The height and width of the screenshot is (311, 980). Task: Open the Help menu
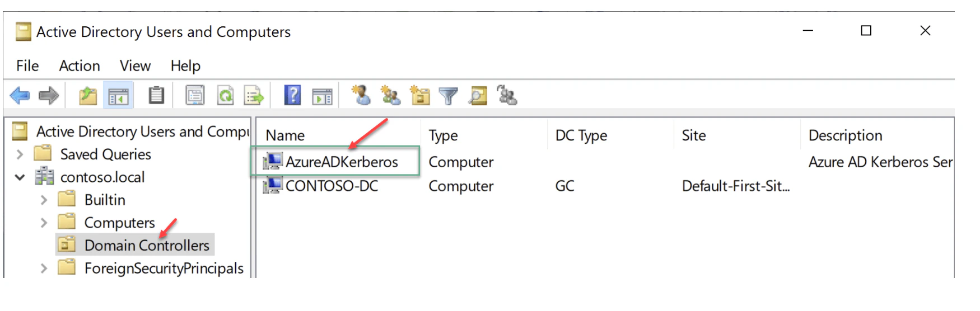point(185,66)
